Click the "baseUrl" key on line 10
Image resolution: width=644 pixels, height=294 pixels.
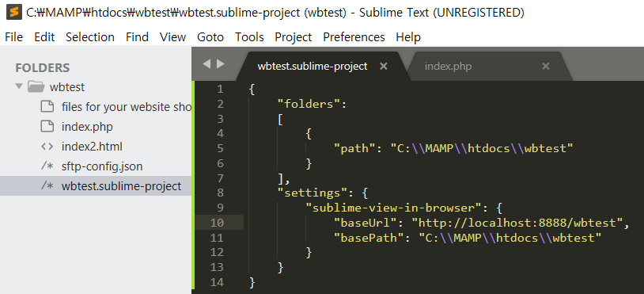click(x=366, y=223)
